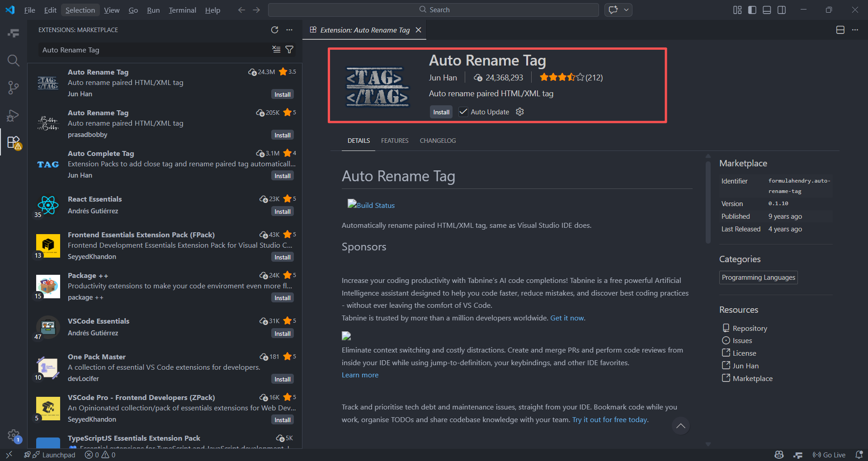Screen dimensions: 868x461
Task: Open the extension settings gear for Auto Rename Tag
Action: (520, 112)
